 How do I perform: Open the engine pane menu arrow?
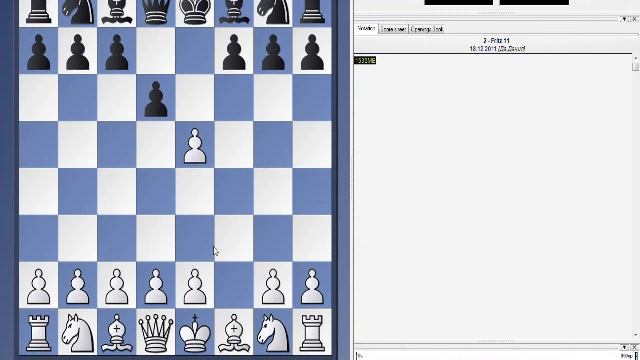pos(624,347)
